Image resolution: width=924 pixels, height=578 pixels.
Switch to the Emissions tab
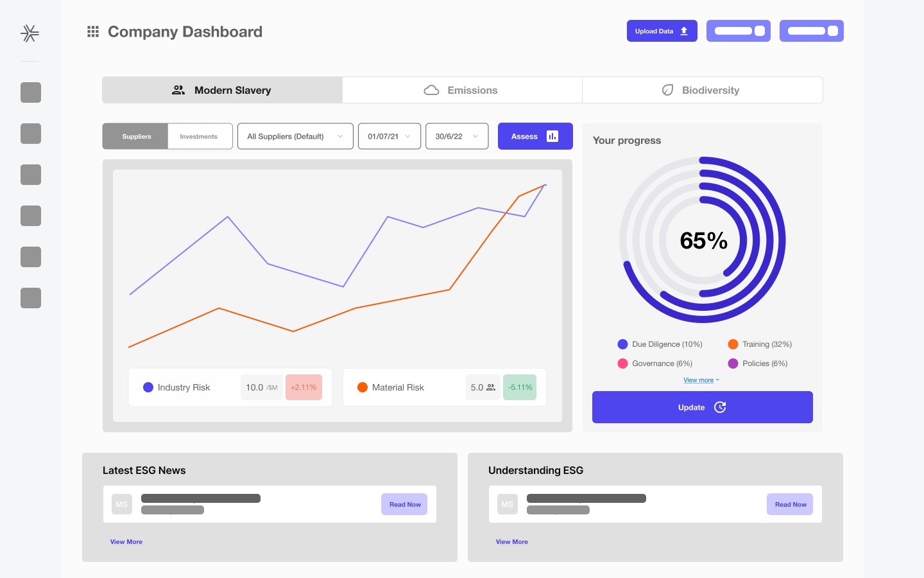462,90
